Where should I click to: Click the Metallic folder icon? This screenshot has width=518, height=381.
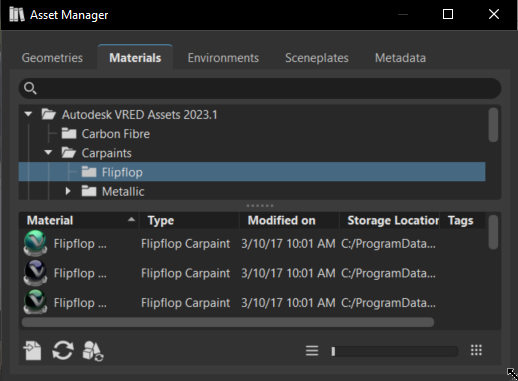pos(89,191)
